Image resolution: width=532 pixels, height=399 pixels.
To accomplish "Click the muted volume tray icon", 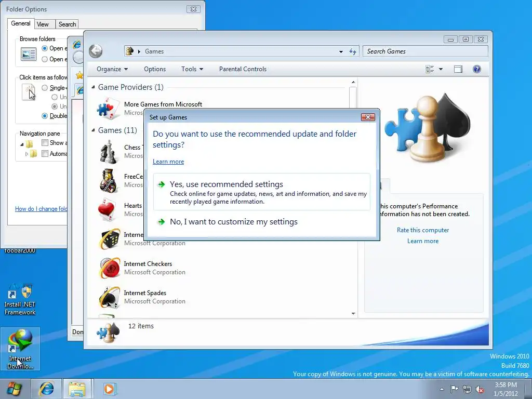I will tap(480, 389).
